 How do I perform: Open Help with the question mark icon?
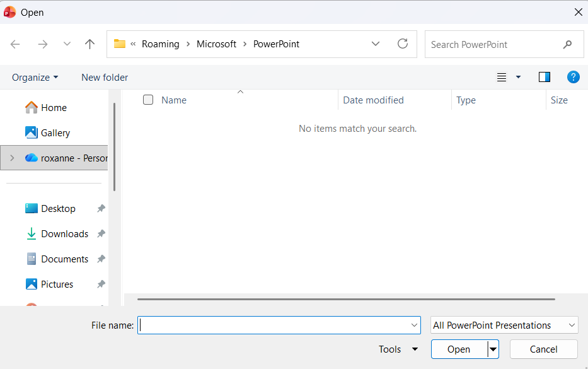573,77
